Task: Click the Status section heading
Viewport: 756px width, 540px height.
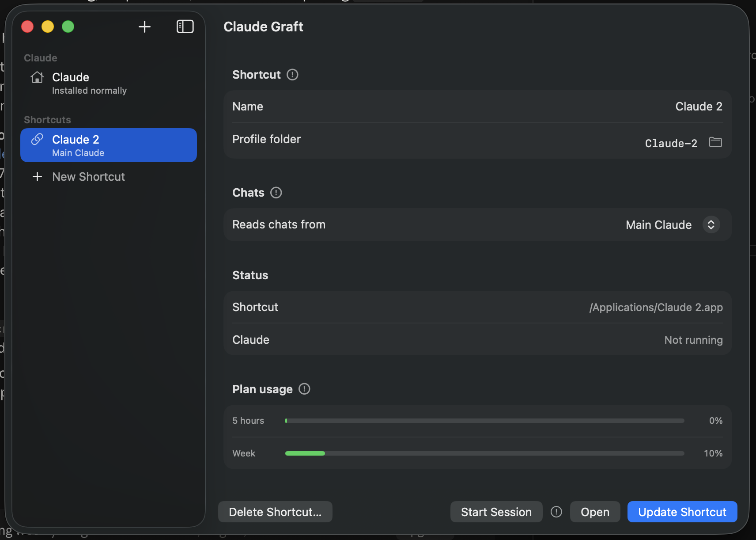Action: tap(250, 275)
